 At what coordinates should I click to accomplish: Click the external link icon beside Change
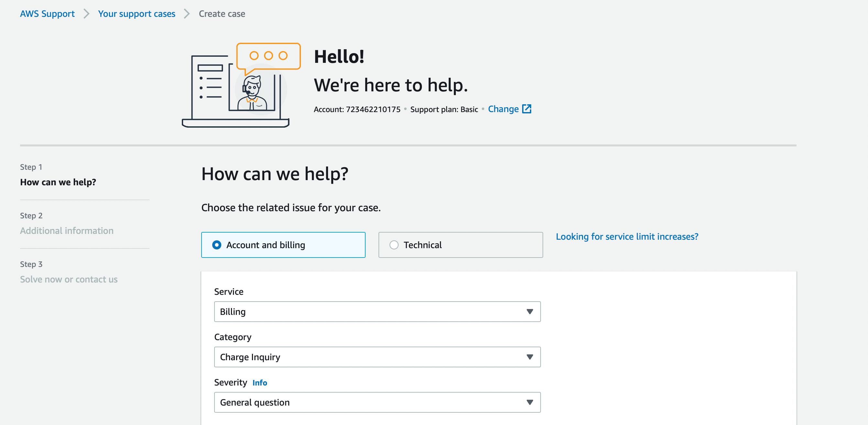[526, 109]
